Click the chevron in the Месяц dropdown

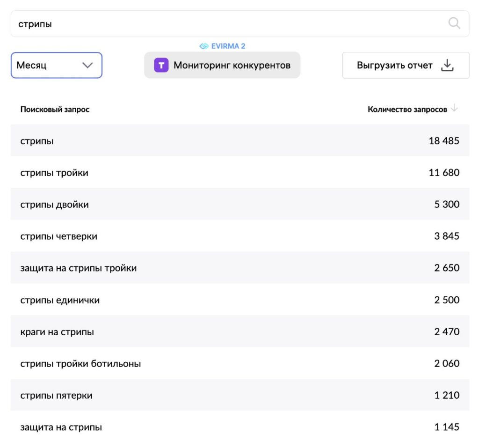pos(87,65)
